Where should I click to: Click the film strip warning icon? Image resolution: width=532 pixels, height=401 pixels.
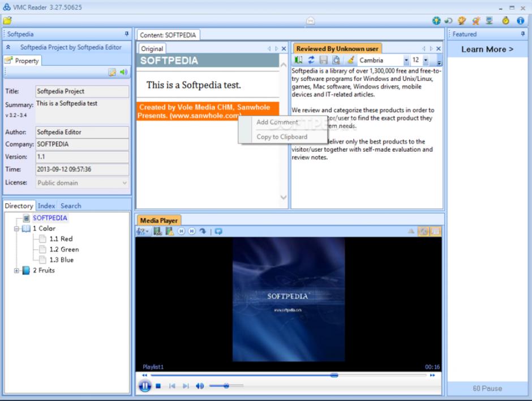point(169,232)
